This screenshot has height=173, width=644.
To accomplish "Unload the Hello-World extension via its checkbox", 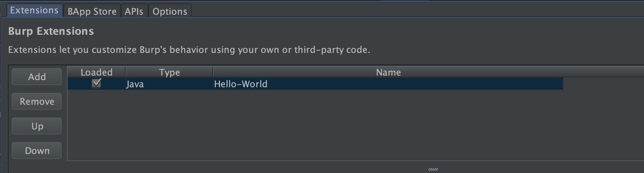I will pyautogui.click(x=96, y=83).
